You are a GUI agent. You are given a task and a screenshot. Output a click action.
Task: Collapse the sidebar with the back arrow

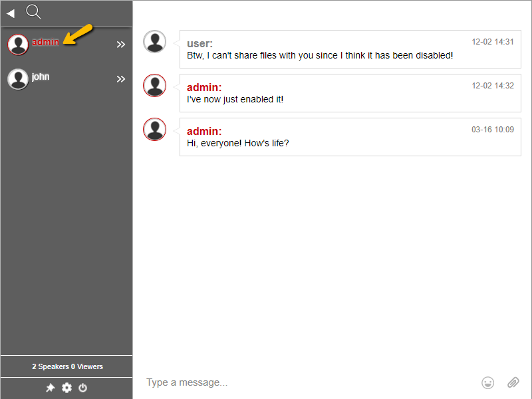(11, 13)
